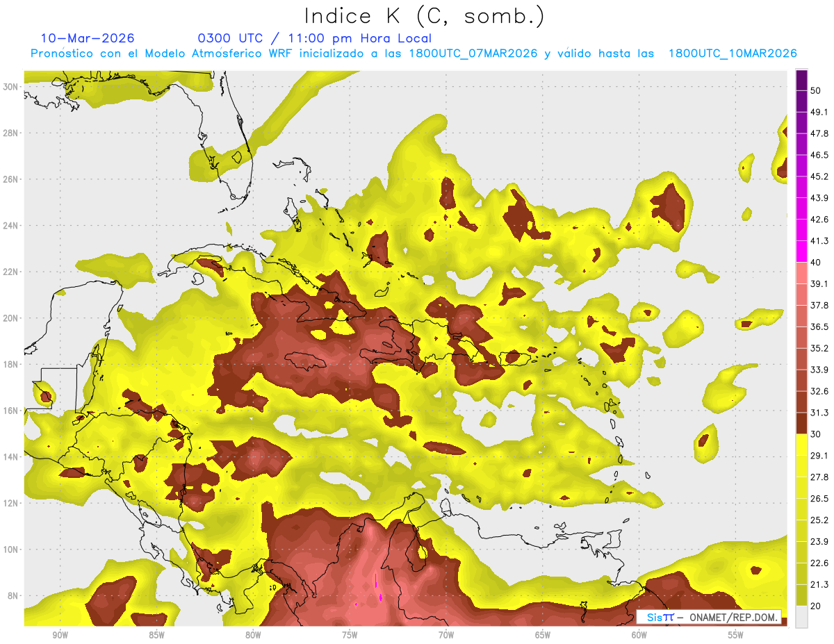Click the '35.2' colorbar label
The image size is (834, 644).
click(x=819, y=348)
